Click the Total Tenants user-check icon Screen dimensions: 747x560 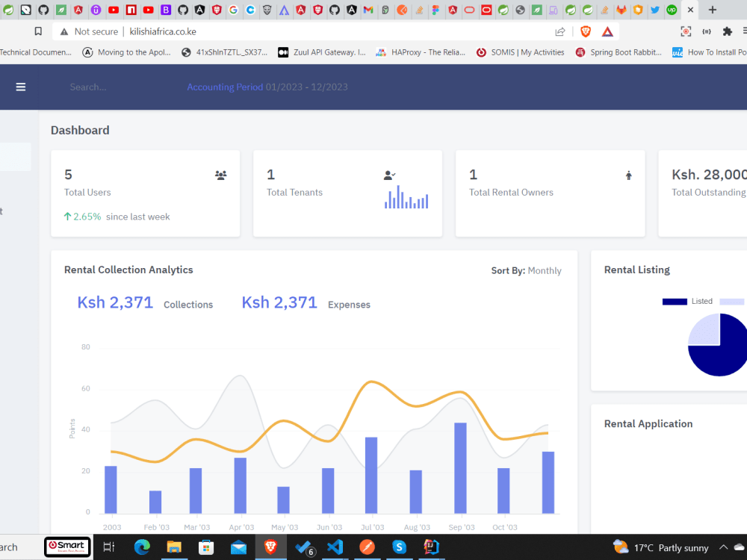(x=389, y=175)
